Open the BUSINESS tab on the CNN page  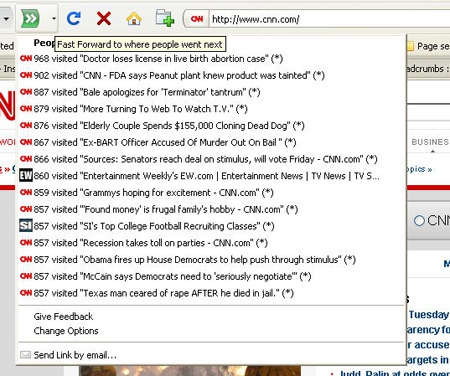[x=430, y=142]
